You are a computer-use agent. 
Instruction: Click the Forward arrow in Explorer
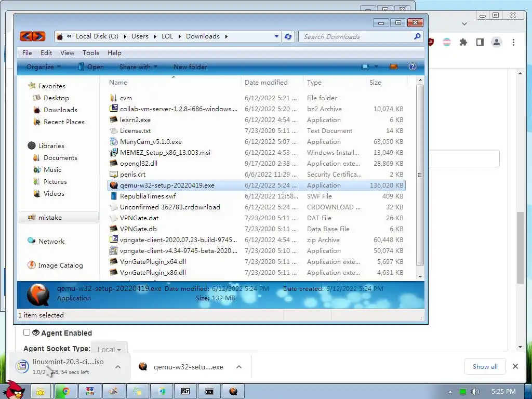tap(39, 36)
